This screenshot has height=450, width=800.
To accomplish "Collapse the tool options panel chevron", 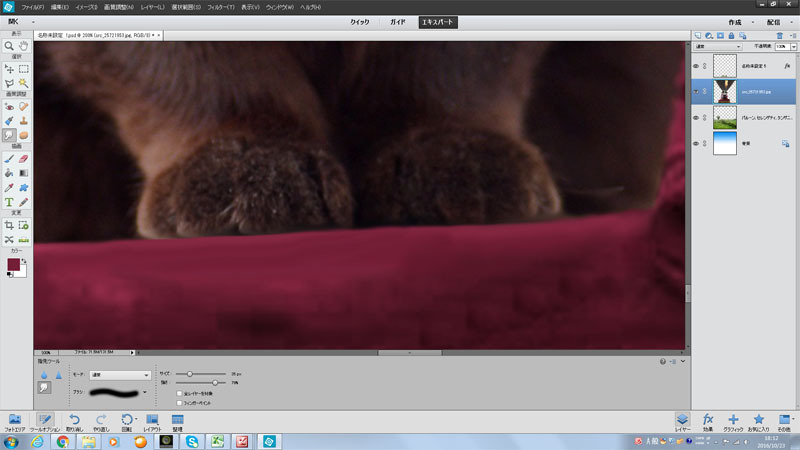I will point(683,361).
